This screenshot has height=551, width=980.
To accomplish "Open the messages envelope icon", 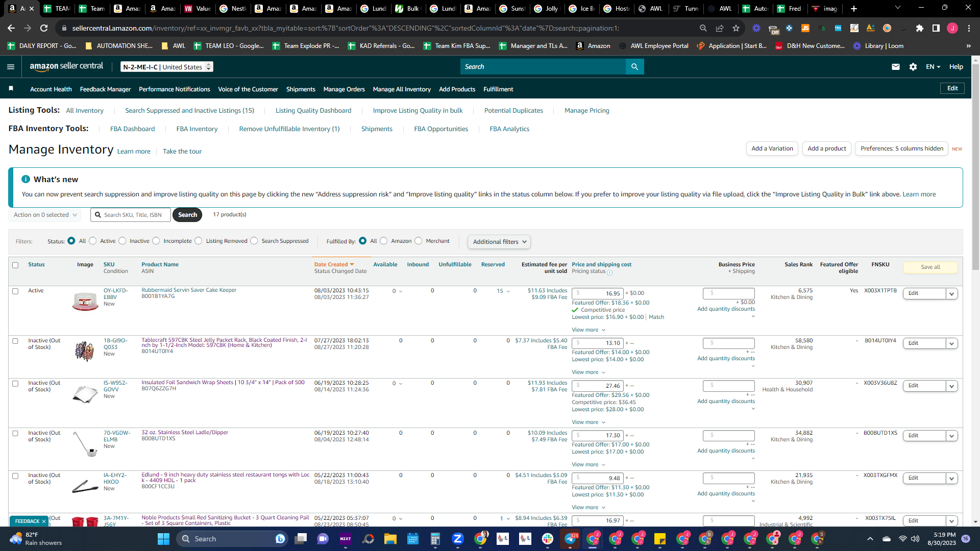I will coord(895,67).
